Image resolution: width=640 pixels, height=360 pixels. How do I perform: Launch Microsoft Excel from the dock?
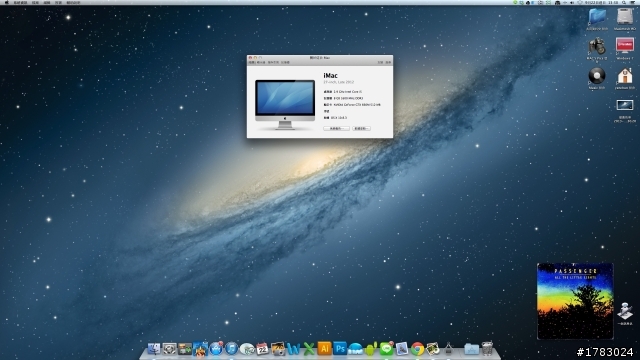[x=309, y=349]
